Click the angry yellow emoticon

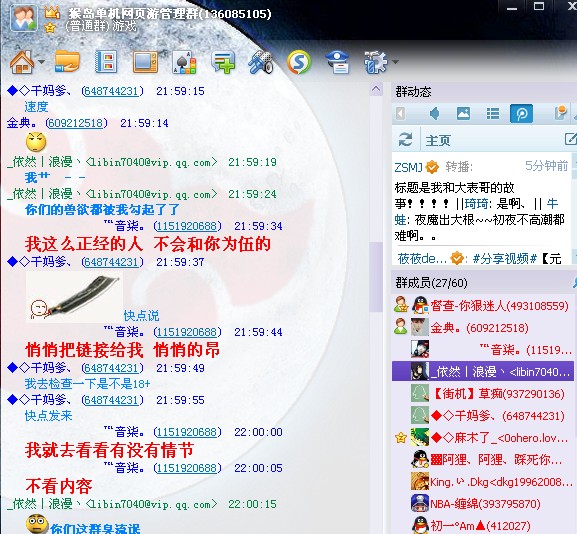[36, 142]
